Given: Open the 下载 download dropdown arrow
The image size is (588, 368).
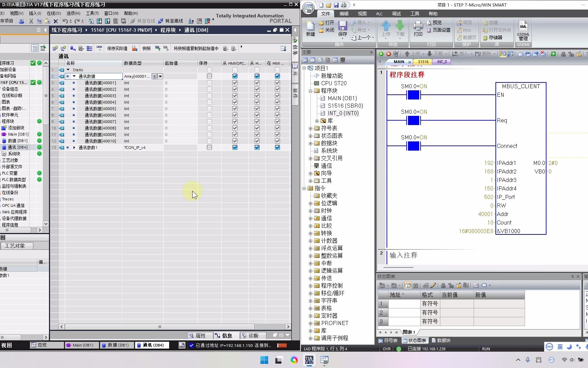Looking at the screenshot, I should (446, 53).
